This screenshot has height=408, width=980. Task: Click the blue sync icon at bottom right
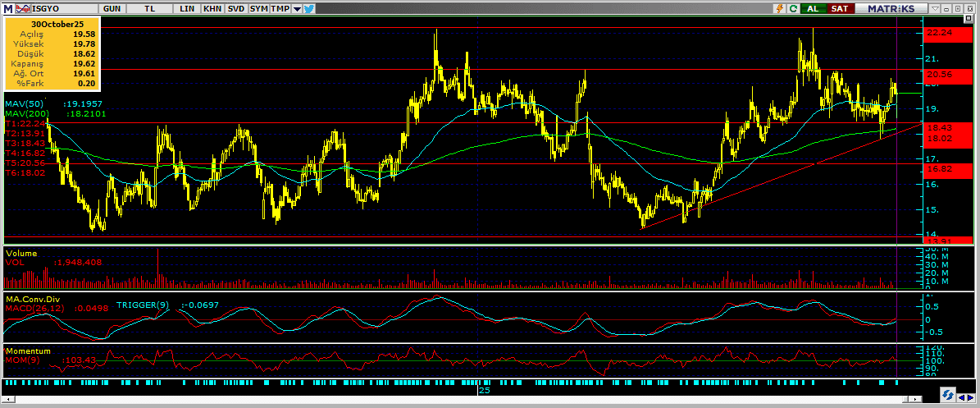(946, 396)
